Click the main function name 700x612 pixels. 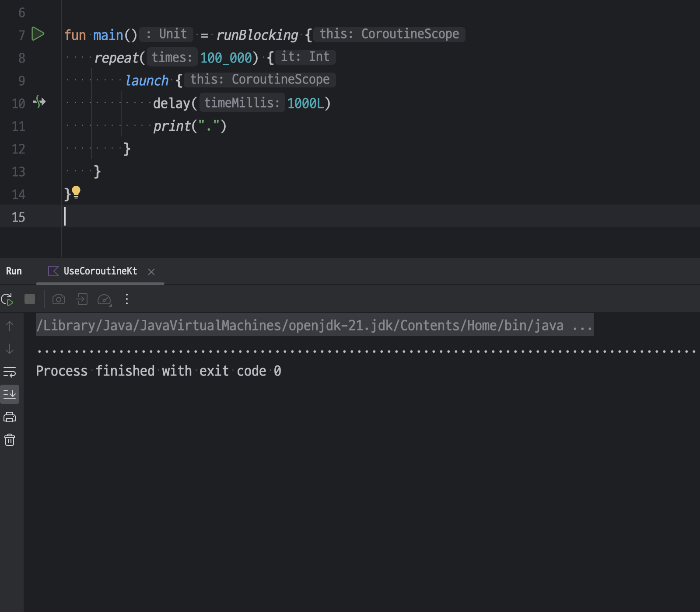point(108,35)
